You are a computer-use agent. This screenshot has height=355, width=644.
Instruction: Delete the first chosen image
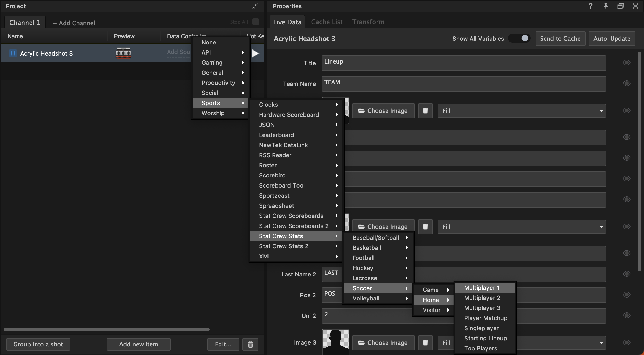click(425, 111)
